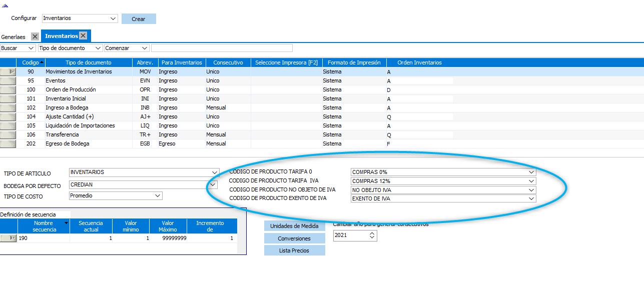This screenshot has width=644, height=284.
Task: Select row marker for Orden de Producción
Action: pos(8,90)
